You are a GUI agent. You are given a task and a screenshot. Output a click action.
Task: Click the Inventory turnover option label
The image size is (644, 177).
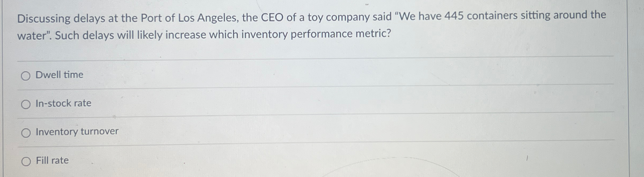click(77, 132)
